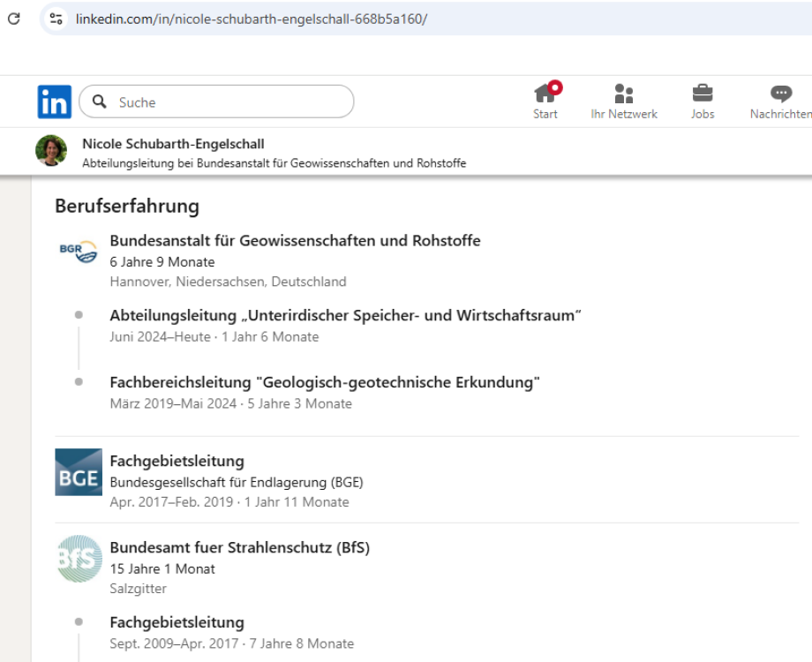The height and width of the screenshot is (662, 812).
Task: Open the Ihr Netzwerk icon
Action: click(x=624, y=93)
